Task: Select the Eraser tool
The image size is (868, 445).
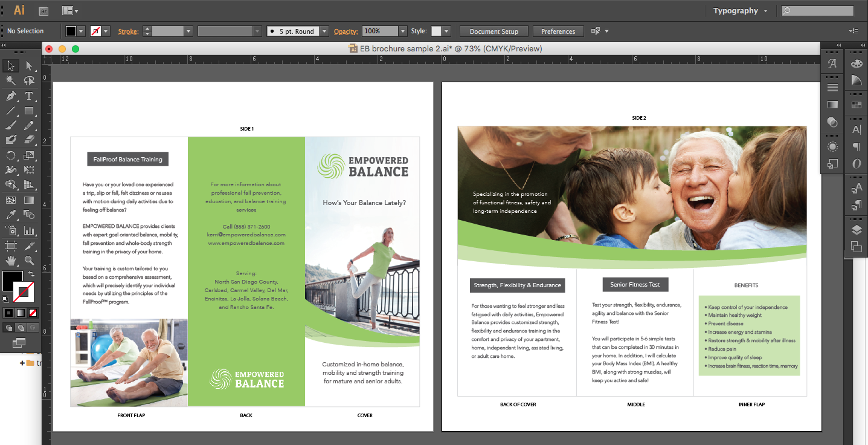Action: pyautogui.click(x=29, y=140)
